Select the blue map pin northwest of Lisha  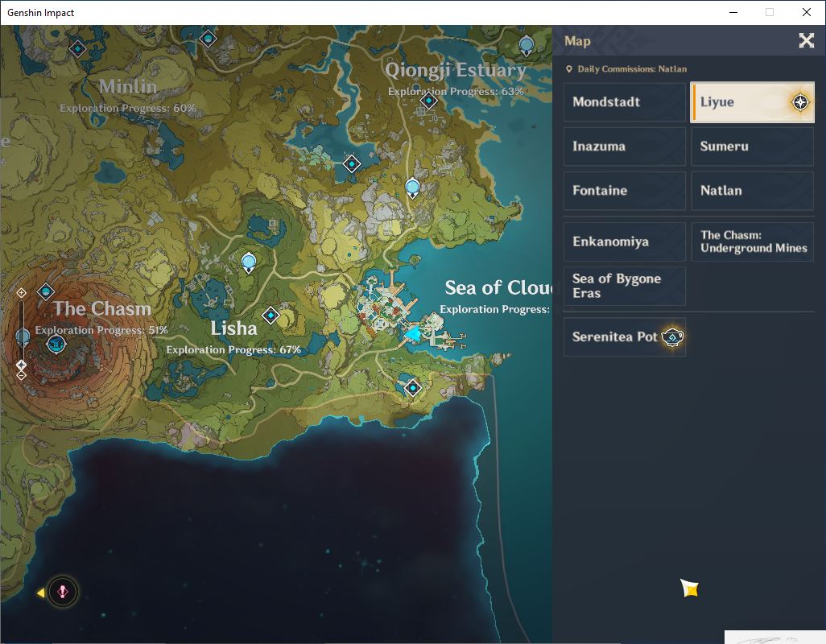249,262
